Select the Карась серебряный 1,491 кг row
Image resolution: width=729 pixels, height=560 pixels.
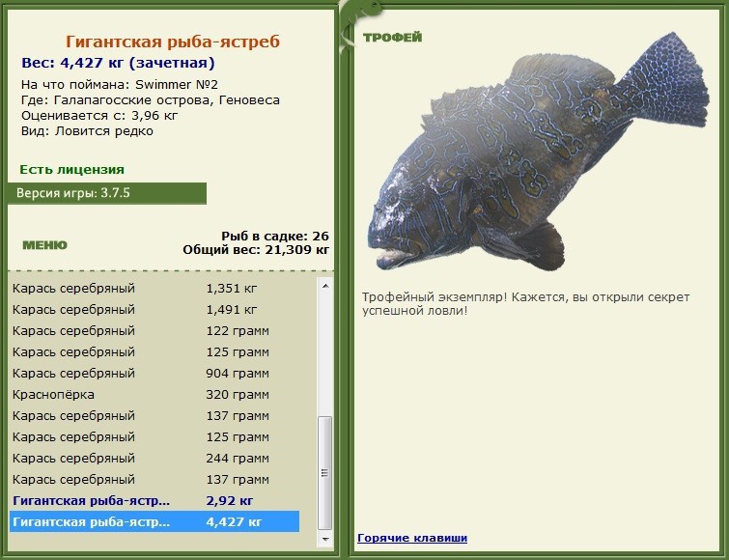pos(154,310)
